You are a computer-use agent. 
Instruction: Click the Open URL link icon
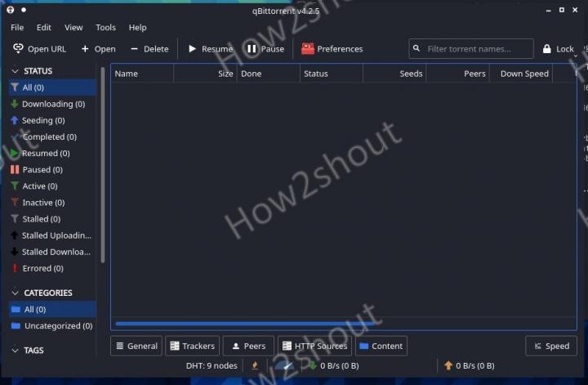click(x=18, y=48)
